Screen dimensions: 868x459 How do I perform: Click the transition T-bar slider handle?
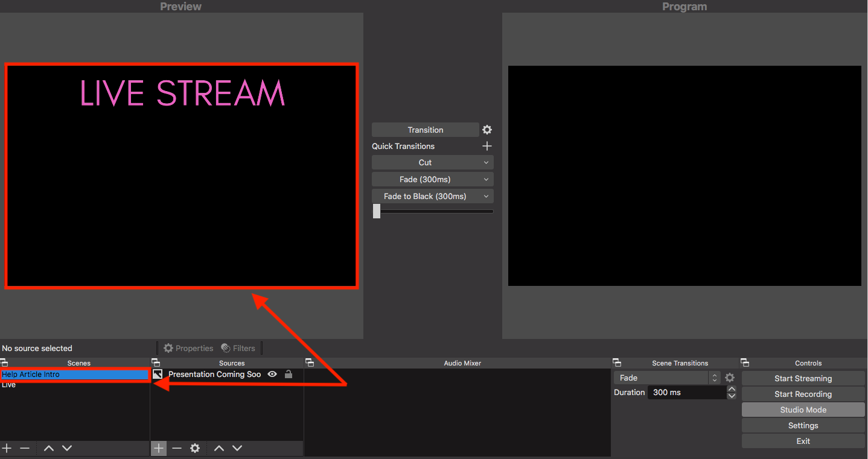377,211
